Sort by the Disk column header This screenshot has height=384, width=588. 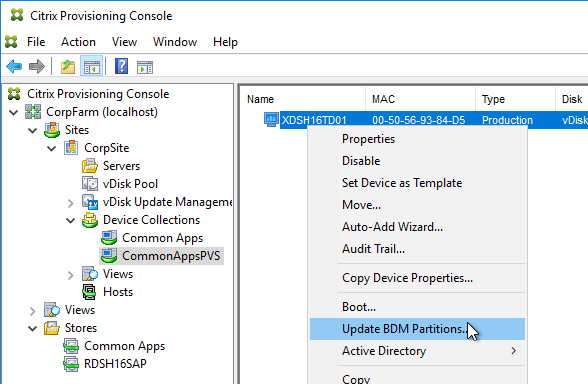click(572, 99)
